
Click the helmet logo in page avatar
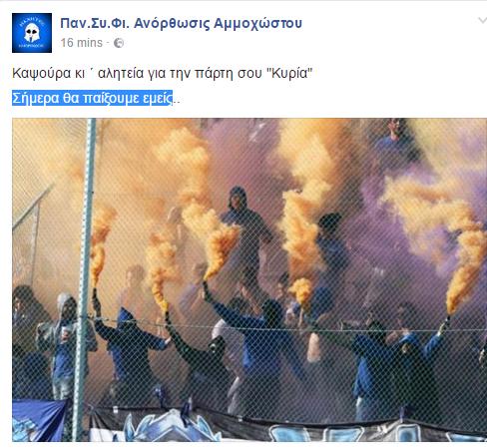click(x=32, y=33)
